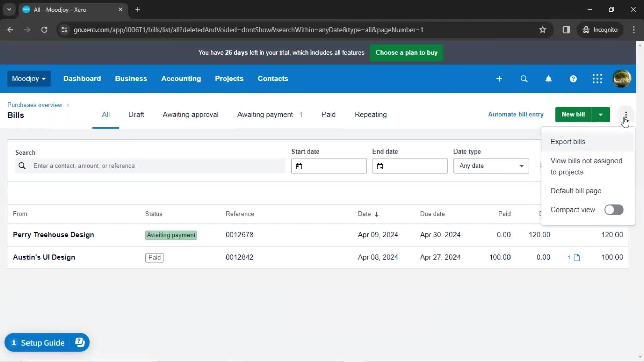Sort by the Status column header
The height and width of the screenshot is (362, 644).
tap(154, 214)
